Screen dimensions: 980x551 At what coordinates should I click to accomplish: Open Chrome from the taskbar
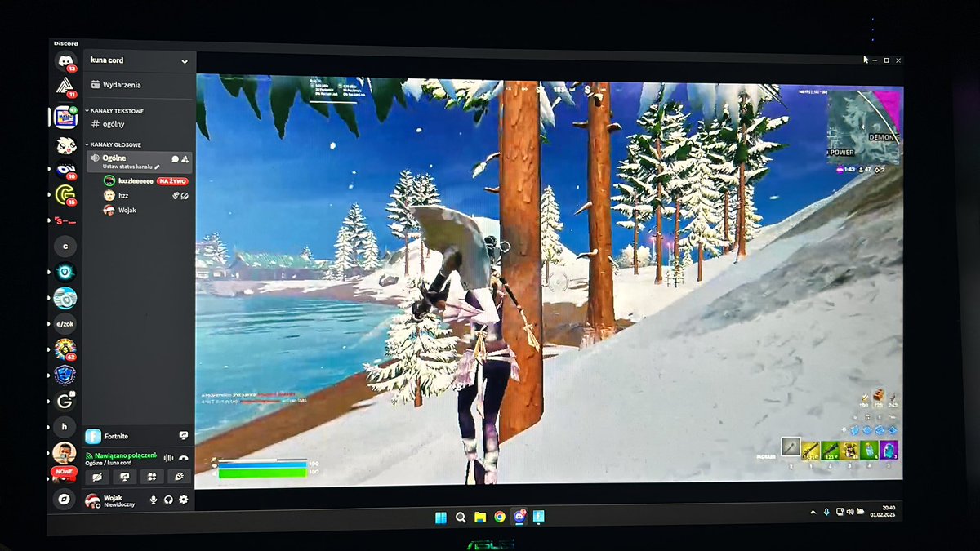click(x=500, y=517)
